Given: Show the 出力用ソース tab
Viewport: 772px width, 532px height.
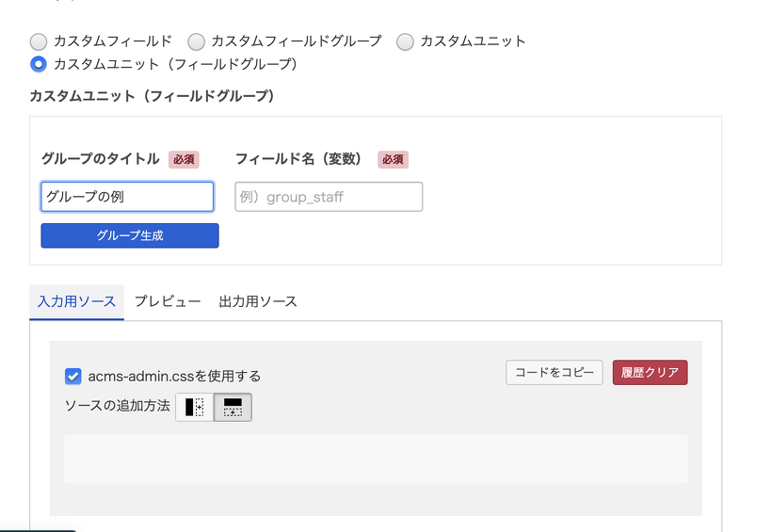Looking at the screenshot, I should pyautogui.click(x=257, y=301).
